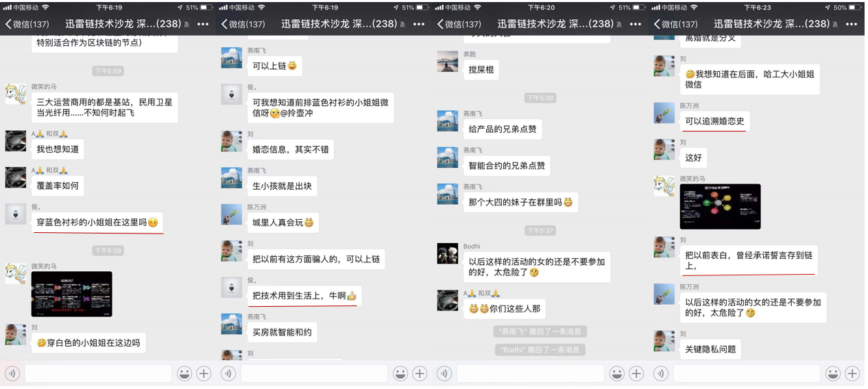Open group details via ••• in leftmost chat

coord(203,24)
